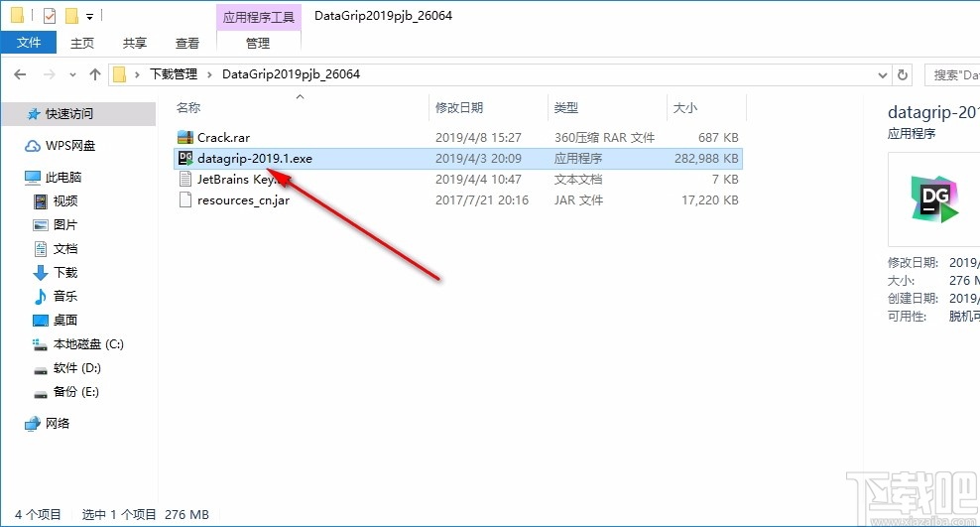Click the DataGrip preview thumbnail in details pane

[x=933, y=198]
